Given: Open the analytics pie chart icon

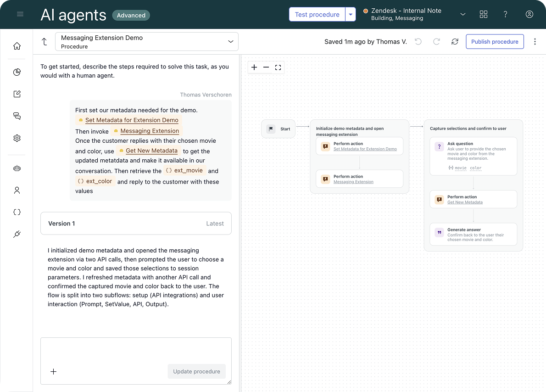Looking at the screenshot, I should (17, 72).
